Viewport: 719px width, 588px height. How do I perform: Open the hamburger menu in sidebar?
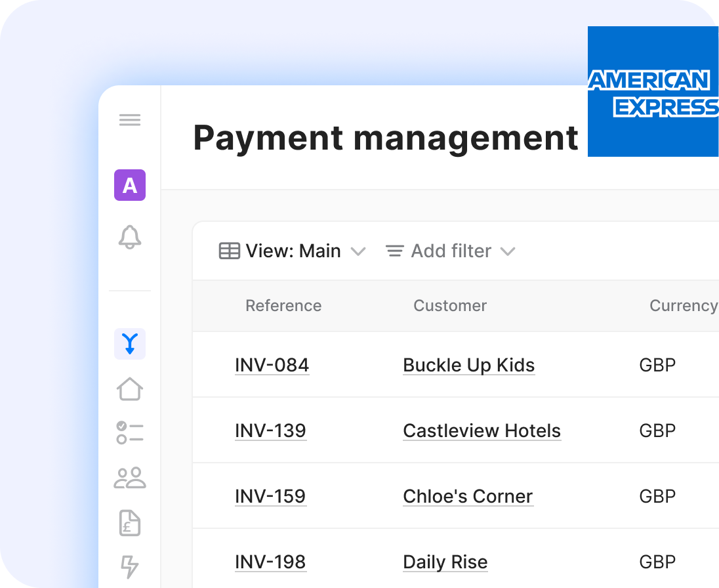click(130, 120)
